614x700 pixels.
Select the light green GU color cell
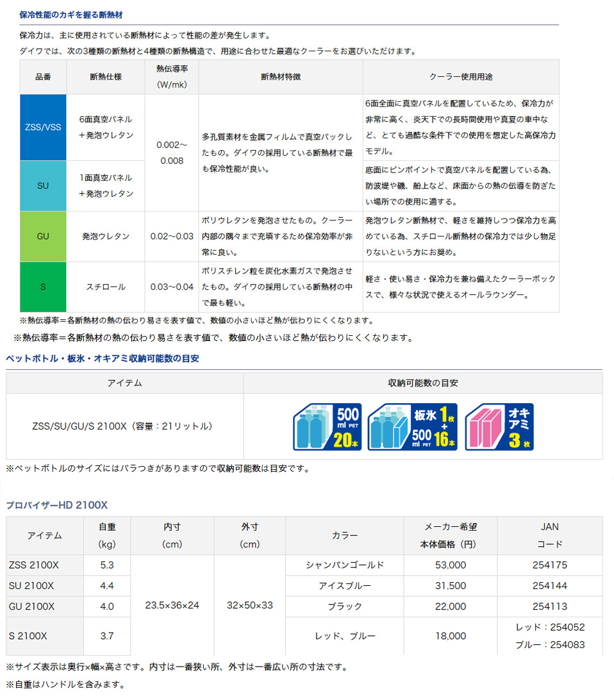tap(43, 236)
